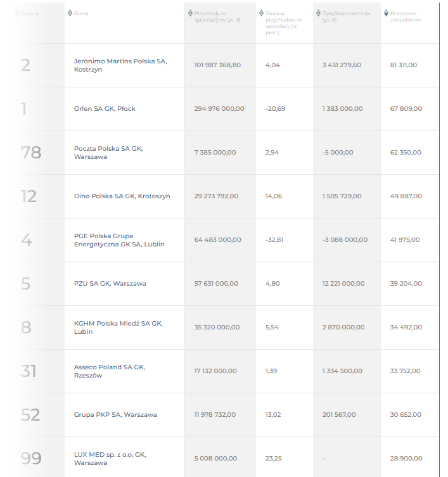Click position number 99 for LUX MED

[31, 459]
